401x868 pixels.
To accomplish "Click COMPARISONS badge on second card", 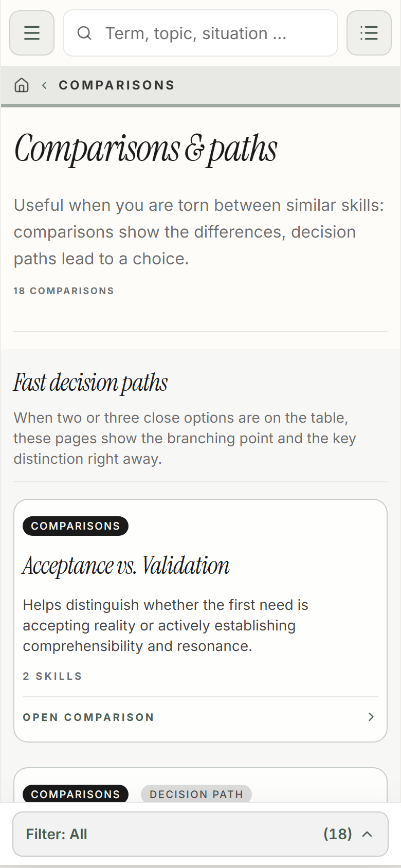I will point(76,794).
